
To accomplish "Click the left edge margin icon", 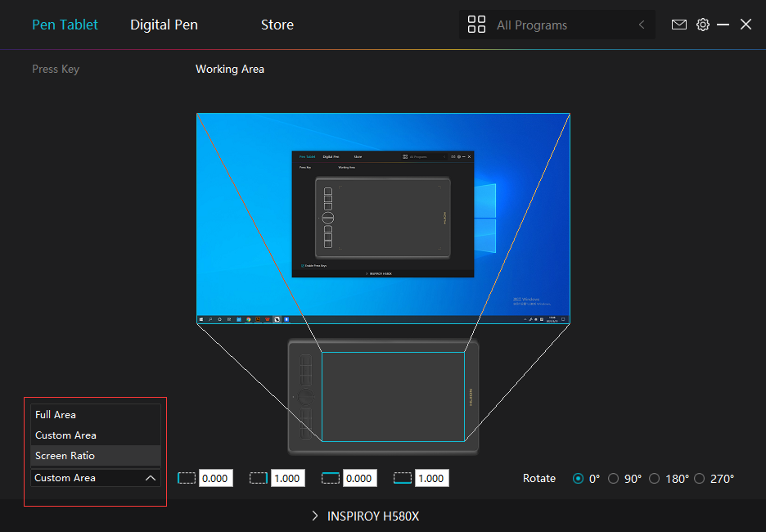I will (x=187, y=478).
